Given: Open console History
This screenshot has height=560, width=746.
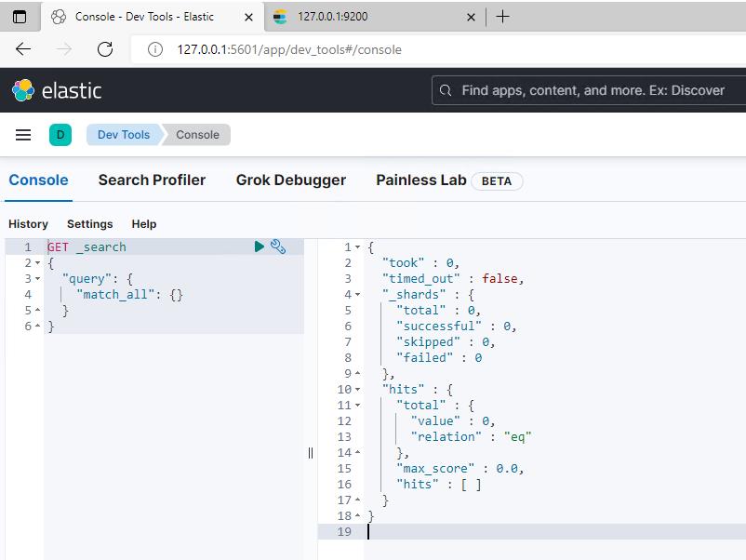Looking at the screenshot, I should pos(28,223).
